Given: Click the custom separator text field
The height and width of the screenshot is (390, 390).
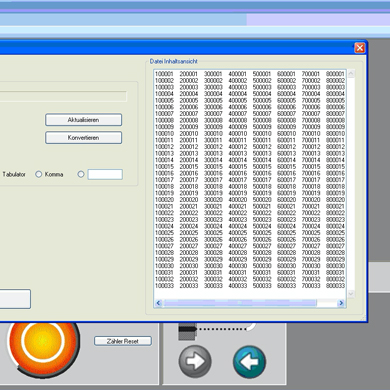Looking at the screenshot, I should pos(105,174).
